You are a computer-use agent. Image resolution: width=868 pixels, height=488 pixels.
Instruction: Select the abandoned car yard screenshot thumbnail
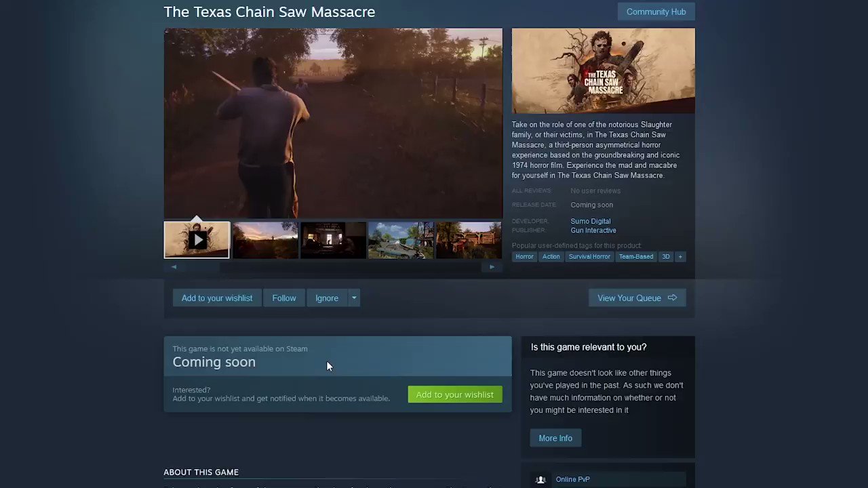[x=401, y=240]
